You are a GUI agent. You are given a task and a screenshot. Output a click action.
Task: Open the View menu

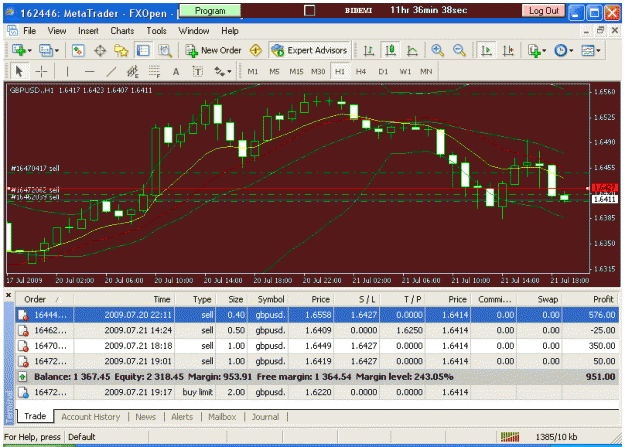[57, 31]
